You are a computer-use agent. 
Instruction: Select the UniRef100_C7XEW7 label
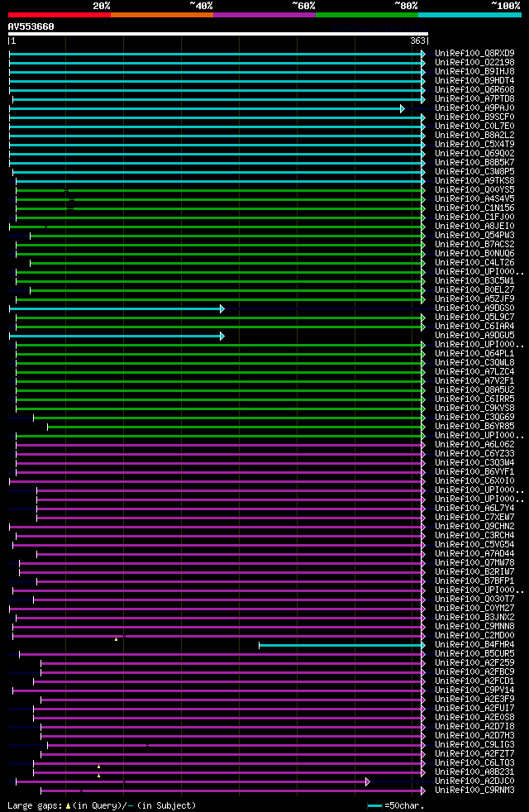[474, 518]
